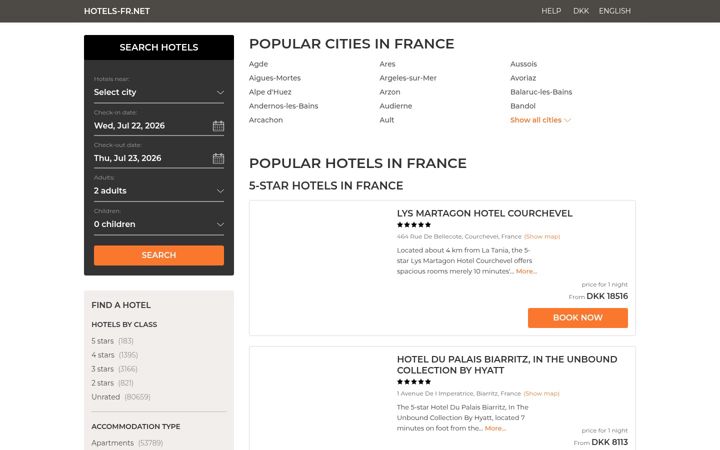Open the HELP menu item
Viewport: 720px width, 450px height.
tap(551, 11)
